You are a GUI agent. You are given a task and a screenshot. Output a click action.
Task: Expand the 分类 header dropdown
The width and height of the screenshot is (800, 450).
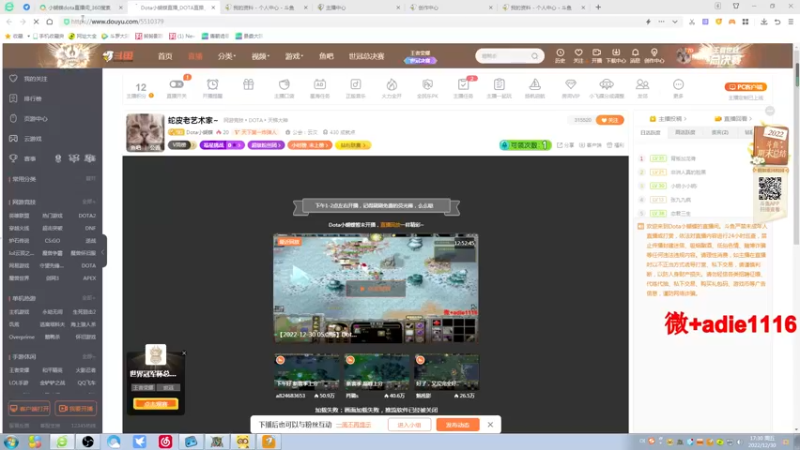pos(227,56)
